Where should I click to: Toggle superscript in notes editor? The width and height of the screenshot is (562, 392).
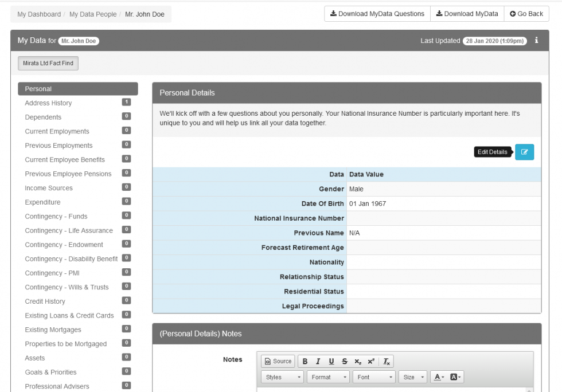pyautogui.click(x=371, y=361)
